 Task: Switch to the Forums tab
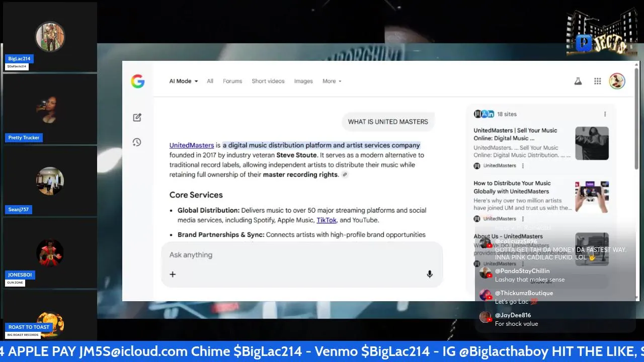pos(232,81)
